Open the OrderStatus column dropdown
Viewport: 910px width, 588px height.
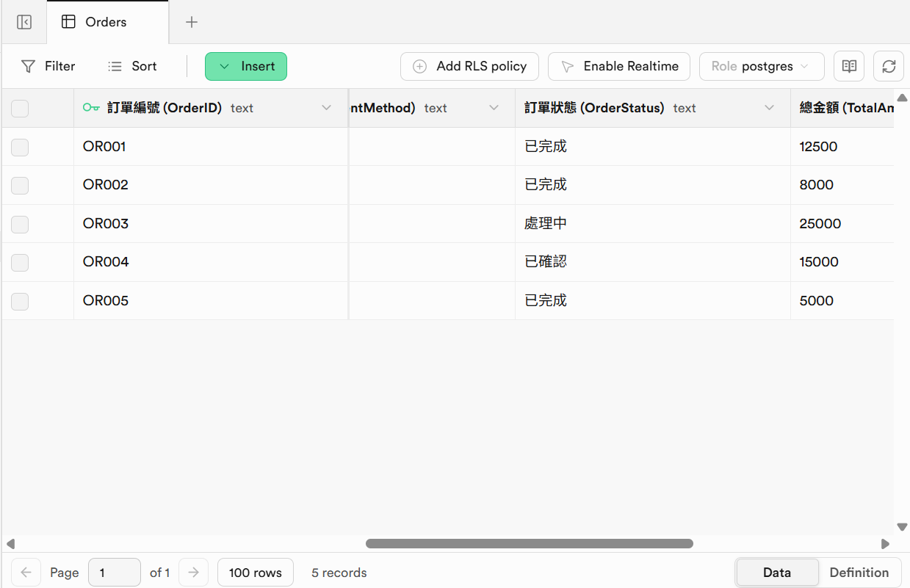[769, 109]
